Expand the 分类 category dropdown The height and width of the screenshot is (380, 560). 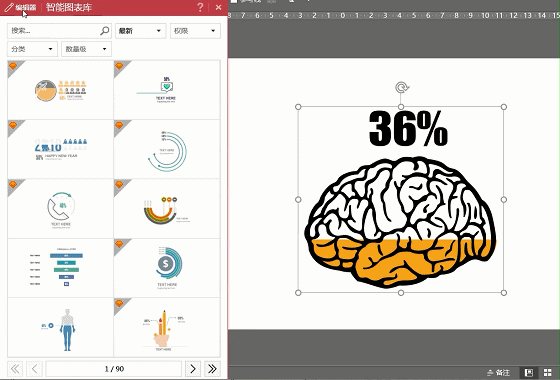(x=32, y=49)
